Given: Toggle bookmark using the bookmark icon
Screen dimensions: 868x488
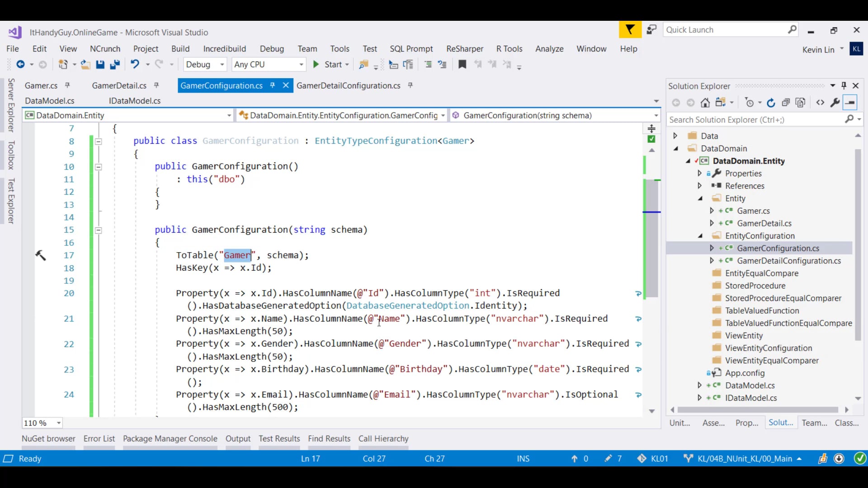Looking at the screenshot, I should tap(462, 65).
